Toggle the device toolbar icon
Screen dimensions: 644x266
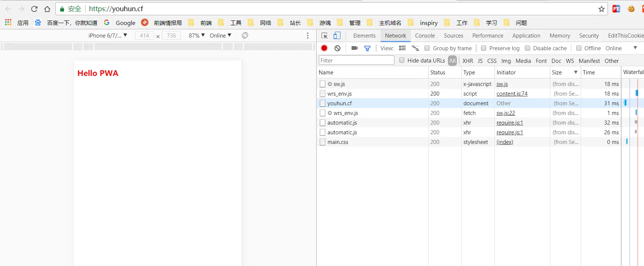click(x=337, y=35)
